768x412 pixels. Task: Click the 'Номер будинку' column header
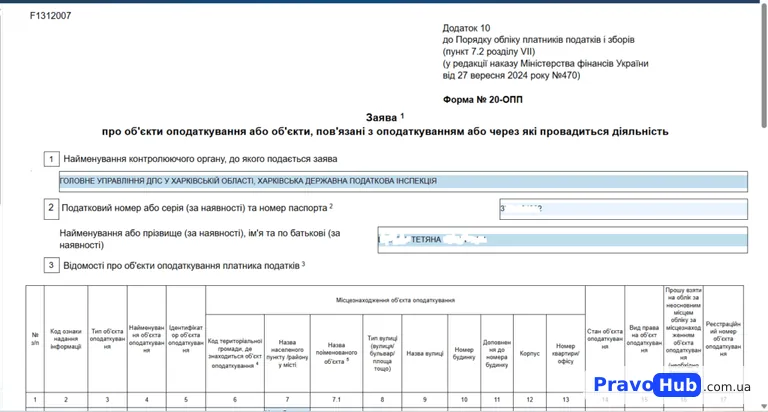click(x=464, y=353)
